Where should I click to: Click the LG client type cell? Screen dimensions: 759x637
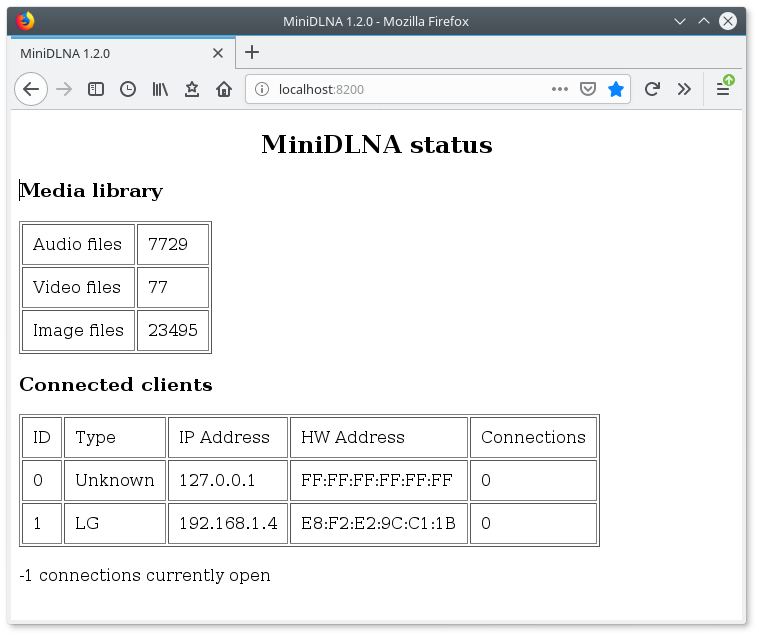click(115, 523)
